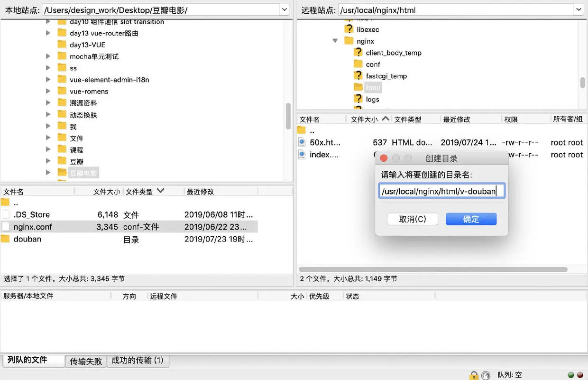
Task: Expand the vue-romens folder tree node
Action: (48, 91)
